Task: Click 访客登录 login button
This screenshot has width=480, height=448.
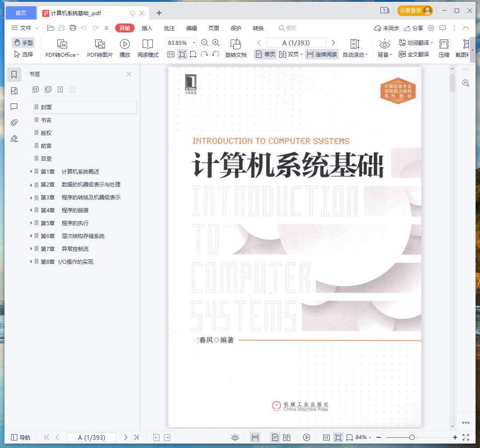Action: [x=415, y=11]
